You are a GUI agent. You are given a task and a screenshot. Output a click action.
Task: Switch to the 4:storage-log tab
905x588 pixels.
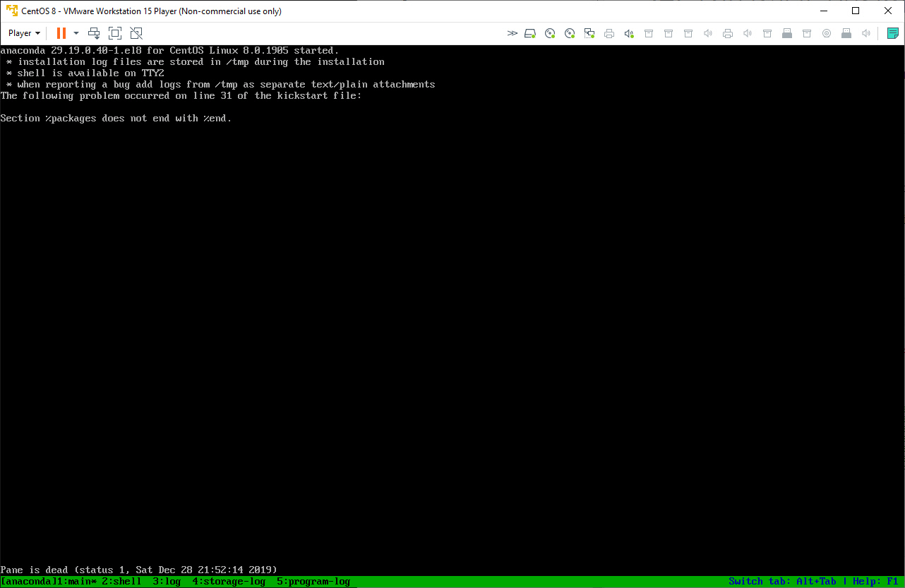(x=228, y=581)
